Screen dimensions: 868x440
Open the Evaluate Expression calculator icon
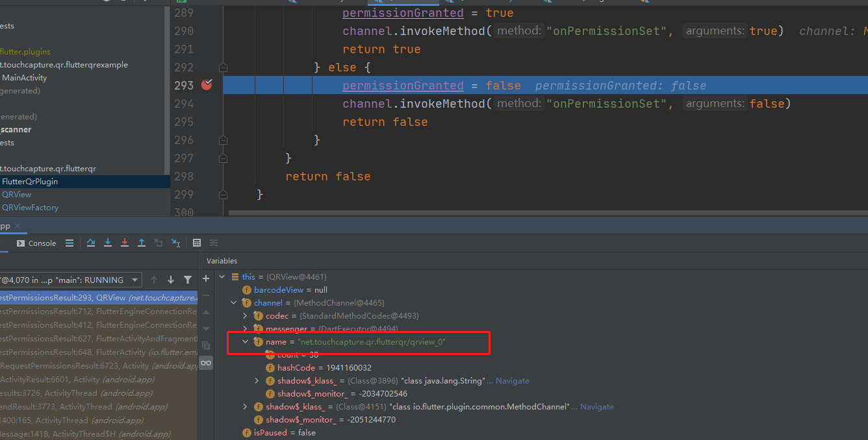(x=197, y=243)
